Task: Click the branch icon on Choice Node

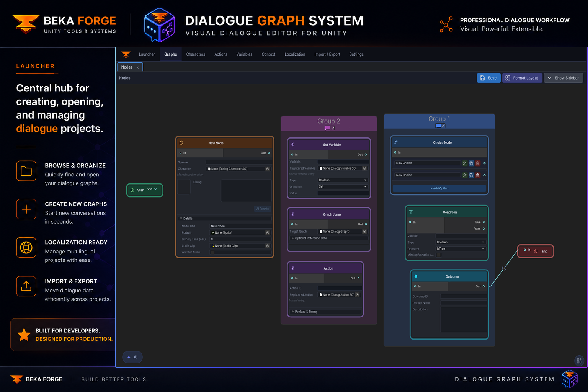Action: (396, 142)
